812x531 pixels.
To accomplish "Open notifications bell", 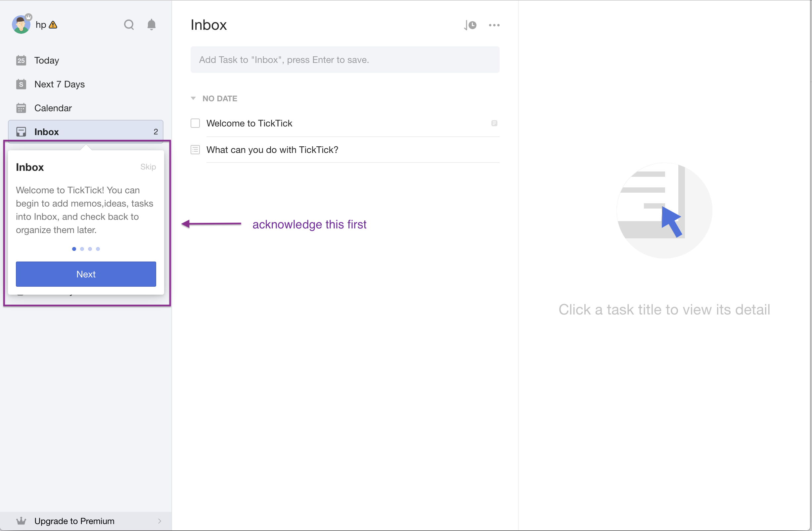I will [x=152, y=24].
